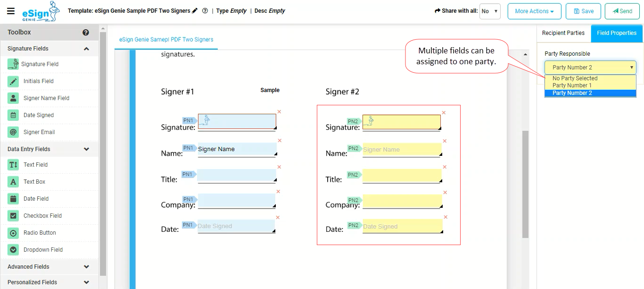
Task: Open eSign Genie Sample PDF Two Signers tab
Action: [166, 40]
